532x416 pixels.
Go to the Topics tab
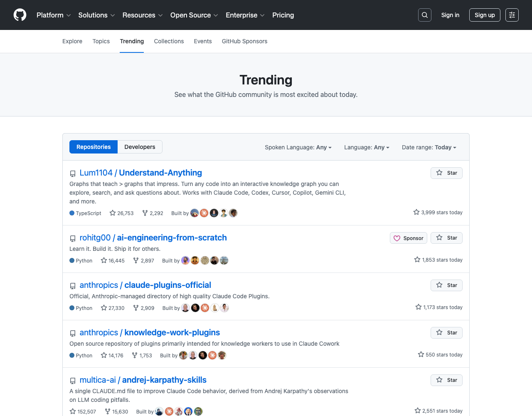click(x=101, y=41)
